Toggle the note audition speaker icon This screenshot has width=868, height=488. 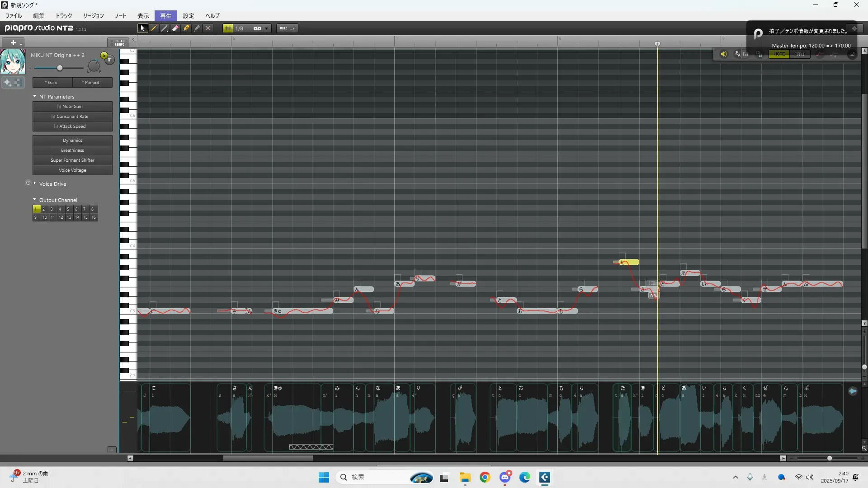723,54
